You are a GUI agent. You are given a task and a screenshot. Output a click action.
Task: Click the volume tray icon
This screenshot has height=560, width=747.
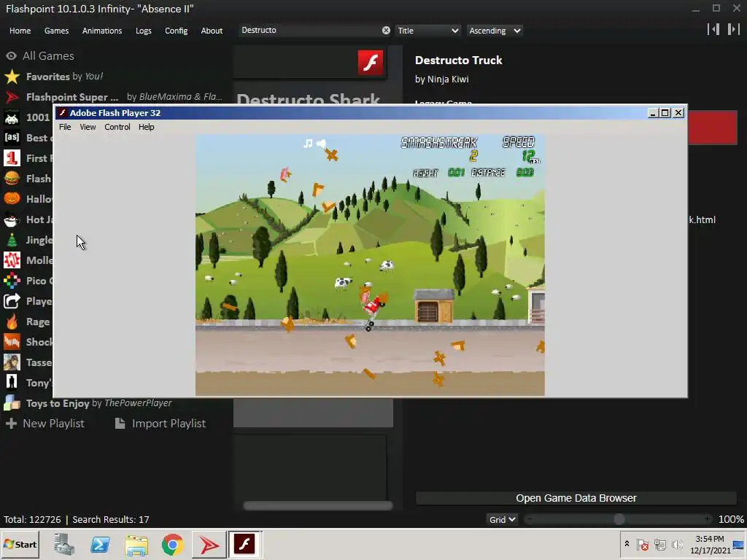coord(677,544)
